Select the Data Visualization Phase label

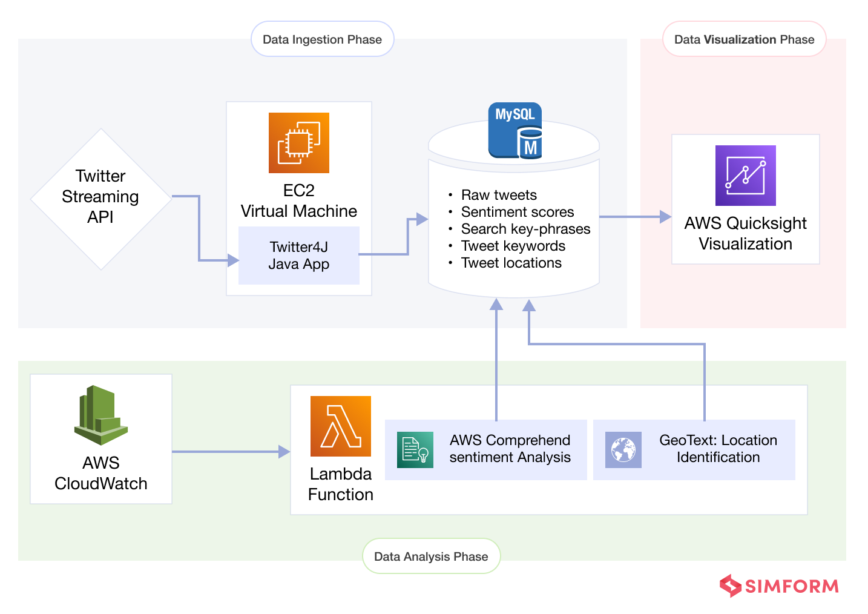745,39
